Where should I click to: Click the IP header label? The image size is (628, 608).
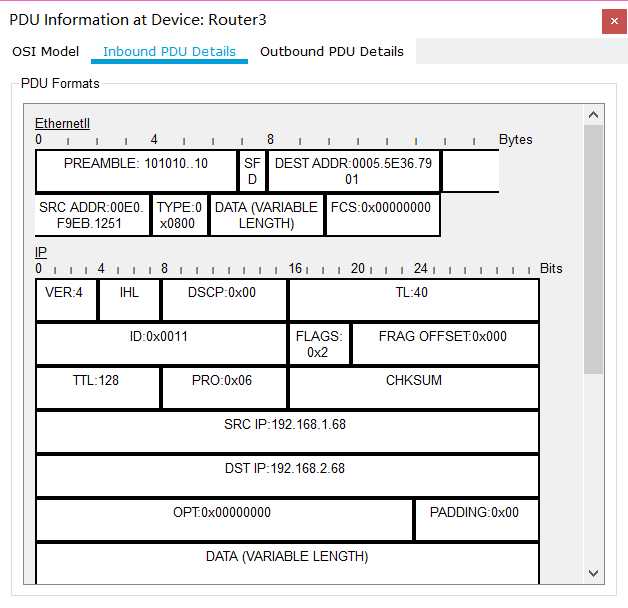pyautogui.click(x=41, y=252)
